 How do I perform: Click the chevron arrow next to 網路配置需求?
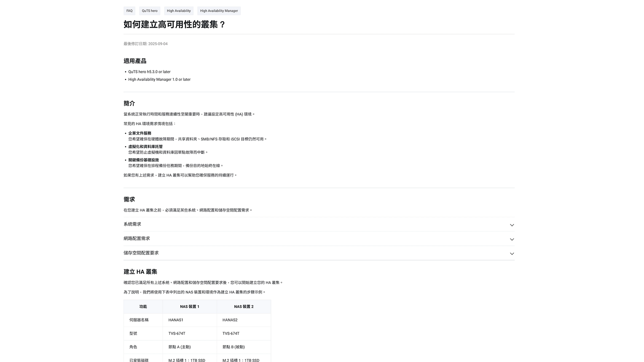point(512,239)
